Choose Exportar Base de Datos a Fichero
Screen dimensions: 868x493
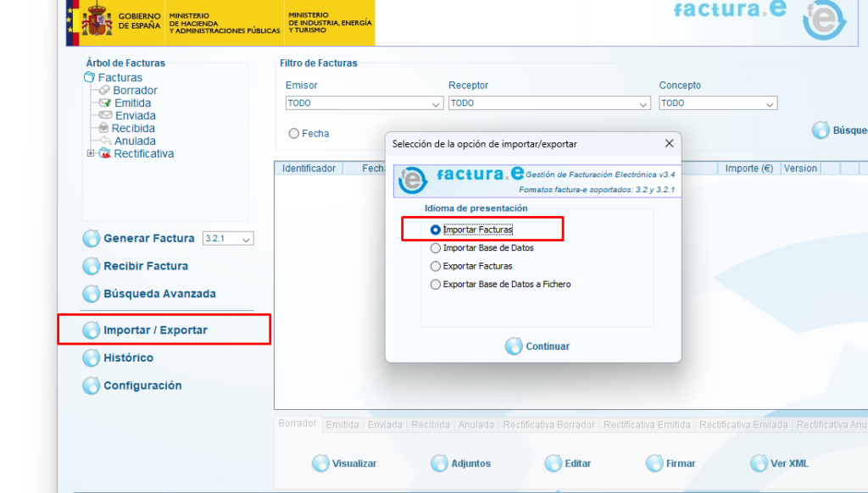436,285
